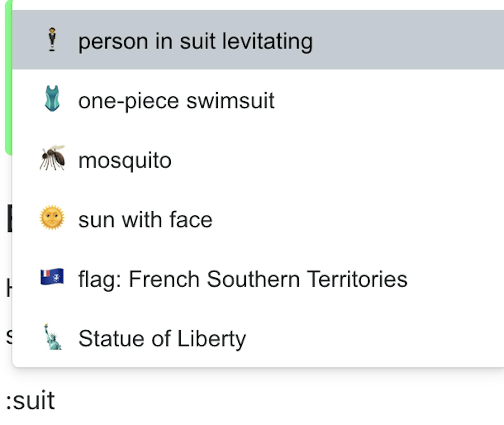The height and width of the screenshot is (425, 504).
Task: Choose the 'one-piece swimsuit' suggestion label
Action: (x=176, y=101)
